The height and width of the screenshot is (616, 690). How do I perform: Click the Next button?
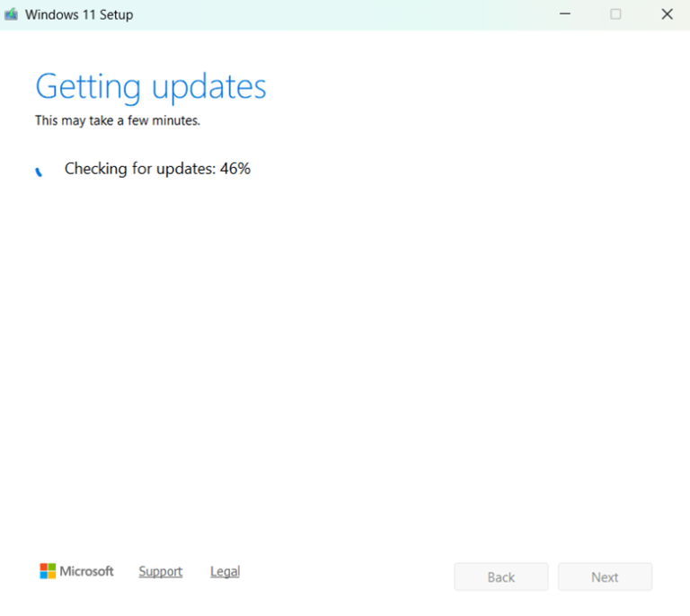(605, 576)
